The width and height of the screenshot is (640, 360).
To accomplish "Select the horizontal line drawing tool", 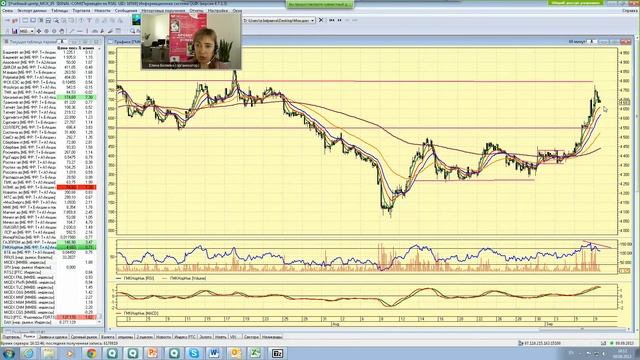I will [x=80, y=31].
